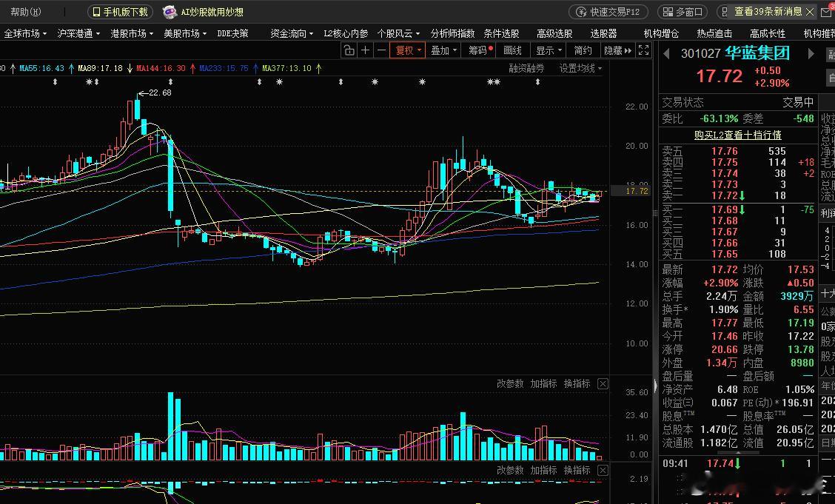Open 机构增仓 tab
The width and height of the screenshot is (835, 504).
661,33
